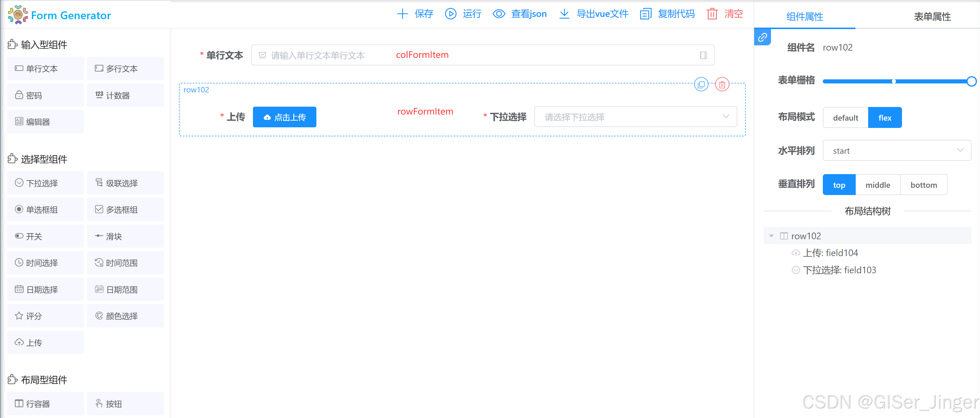The image size is (980, 418).
Task: Click the 表单栅格 slider handle
Action: [971, 81]
